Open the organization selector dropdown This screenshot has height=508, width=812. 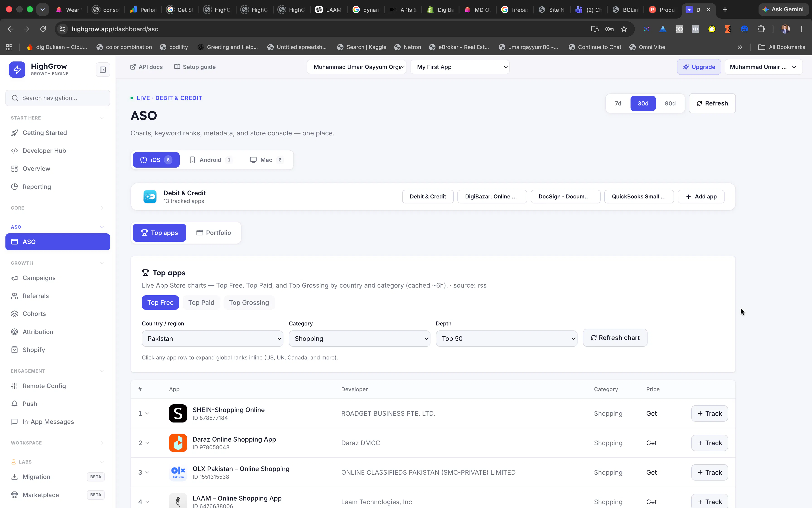coord(356,67)
